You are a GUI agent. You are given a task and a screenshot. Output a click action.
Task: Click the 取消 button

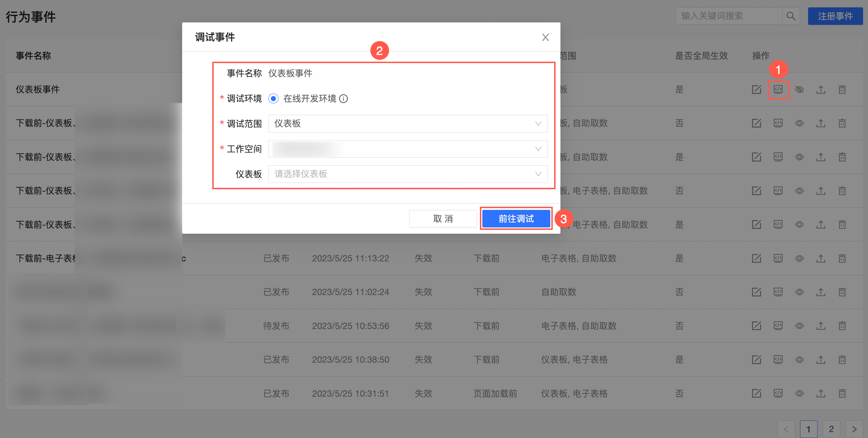point(443,219)
